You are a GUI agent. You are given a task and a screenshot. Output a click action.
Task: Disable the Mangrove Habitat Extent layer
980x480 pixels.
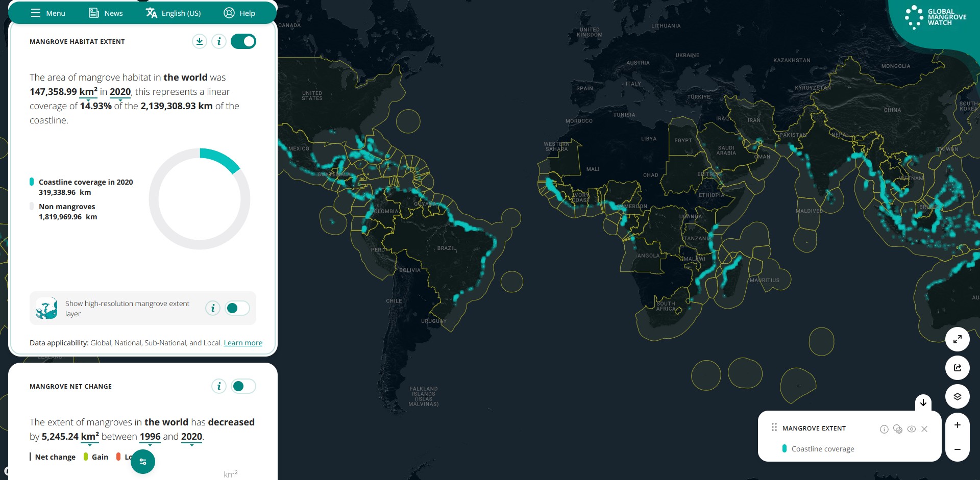tap(243, 41)
